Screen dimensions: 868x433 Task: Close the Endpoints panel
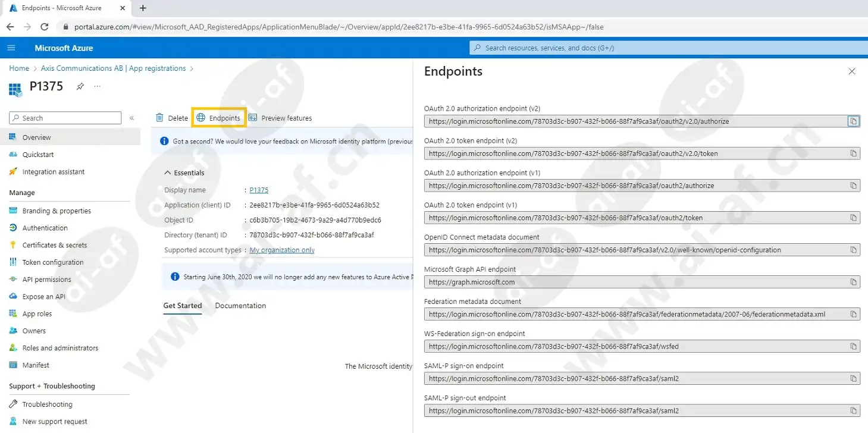click(x=851, y=71)
